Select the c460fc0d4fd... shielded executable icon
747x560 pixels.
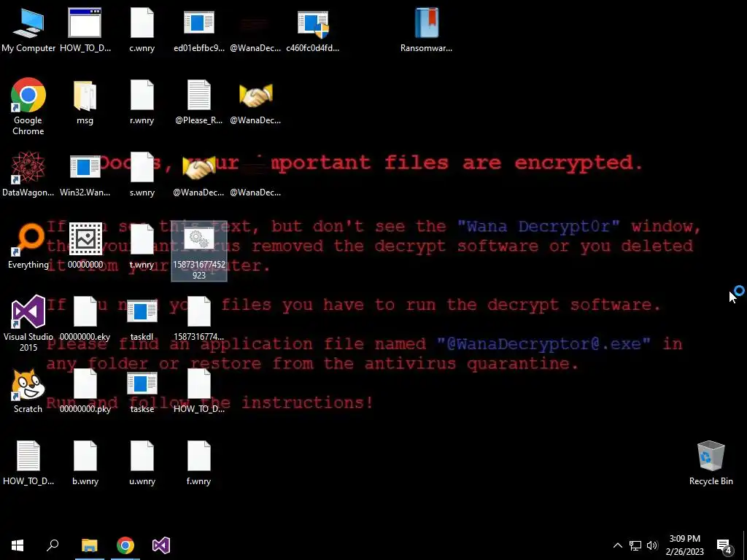click(x=312, y=31)
